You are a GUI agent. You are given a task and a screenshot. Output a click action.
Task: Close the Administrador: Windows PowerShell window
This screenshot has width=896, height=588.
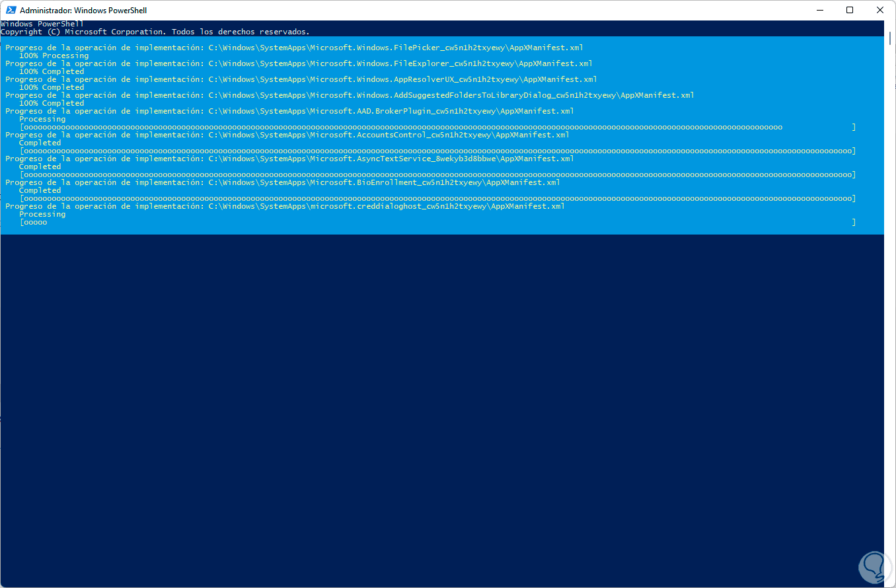click(x=880, y=10)
